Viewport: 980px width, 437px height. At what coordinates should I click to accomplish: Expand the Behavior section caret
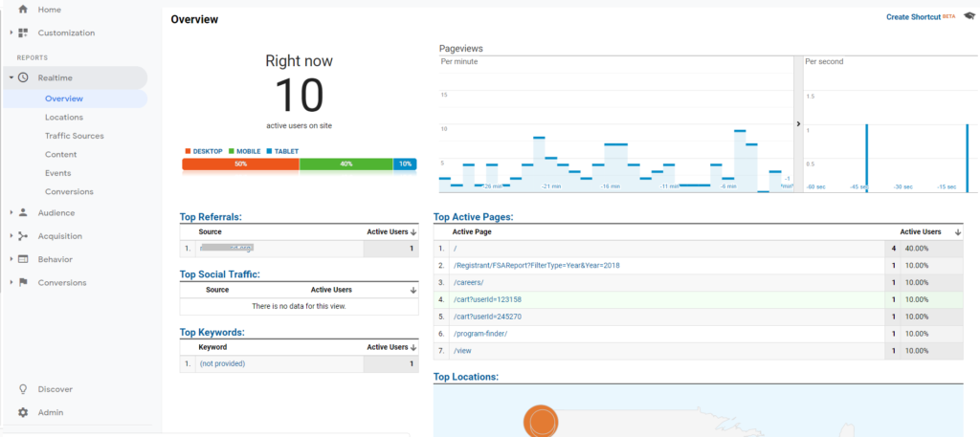pos(11,259)
